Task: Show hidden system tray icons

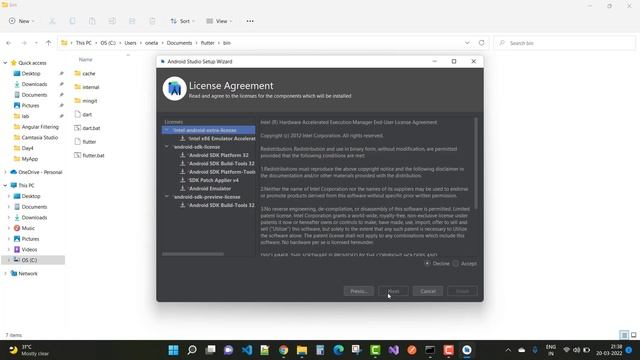Action: 508,350
